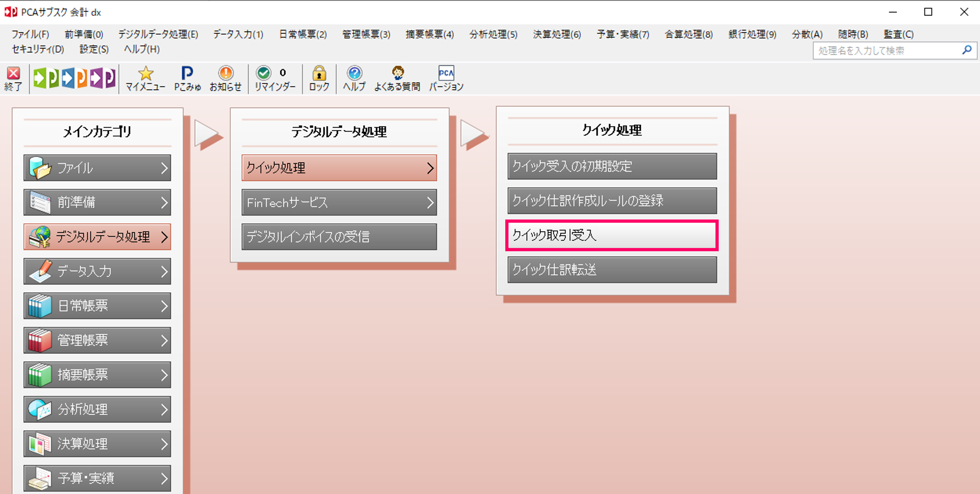Expand the FinTechサービス submenu
The width and height of the screenshot is (980, 494).
[x=339, y=202]
